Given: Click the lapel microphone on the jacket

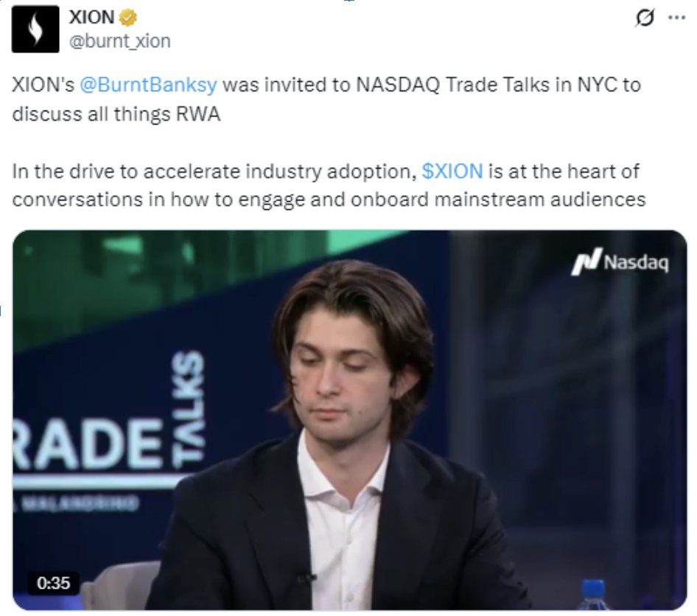Looking at the screenshot, I should 307,578.
